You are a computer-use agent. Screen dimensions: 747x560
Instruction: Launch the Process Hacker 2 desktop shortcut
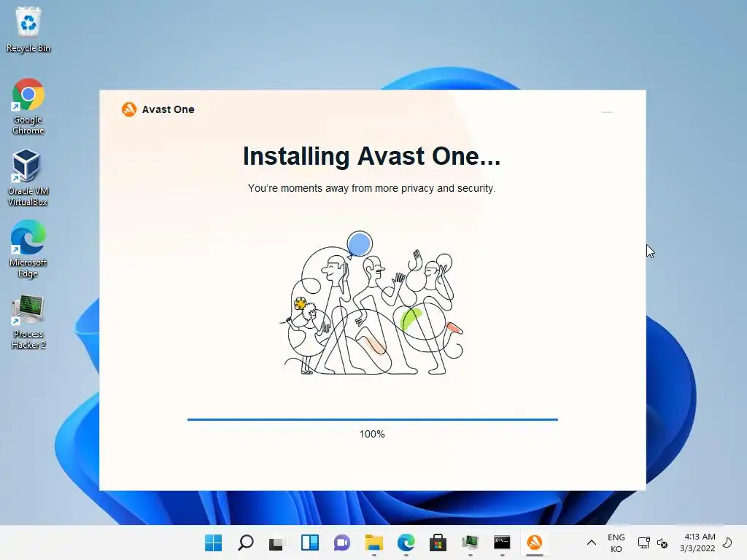pyautogui.click(x=28, y=322)
